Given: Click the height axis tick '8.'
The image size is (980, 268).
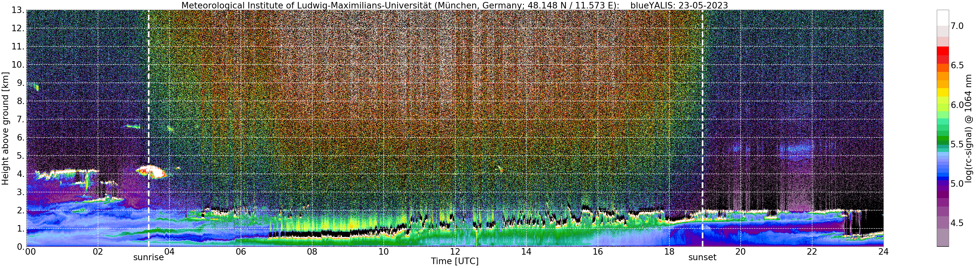Looking at the screenshot, I should 20,101.
